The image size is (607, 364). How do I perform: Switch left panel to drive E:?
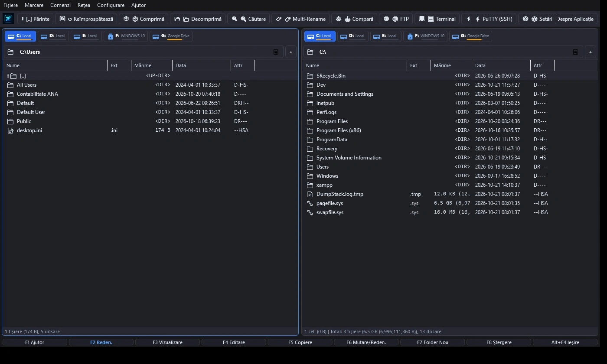86,36
